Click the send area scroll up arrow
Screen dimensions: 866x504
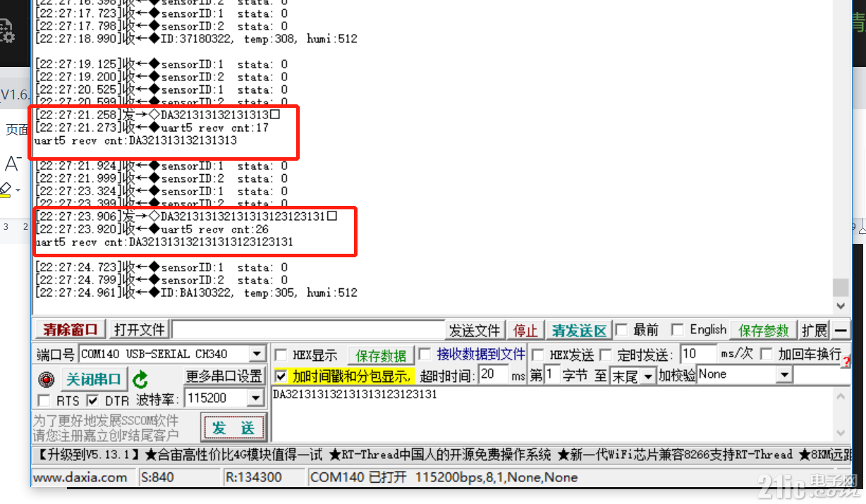(x=841, y=395)
